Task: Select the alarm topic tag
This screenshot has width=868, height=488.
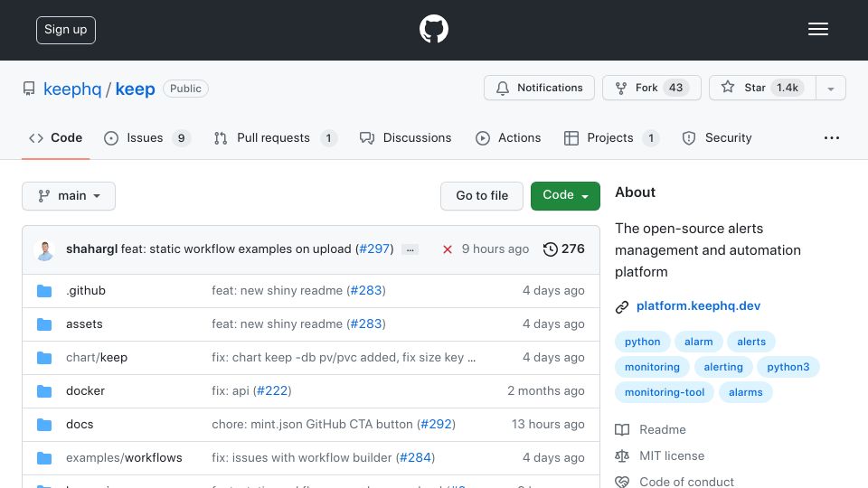Action: coord(699,342)
